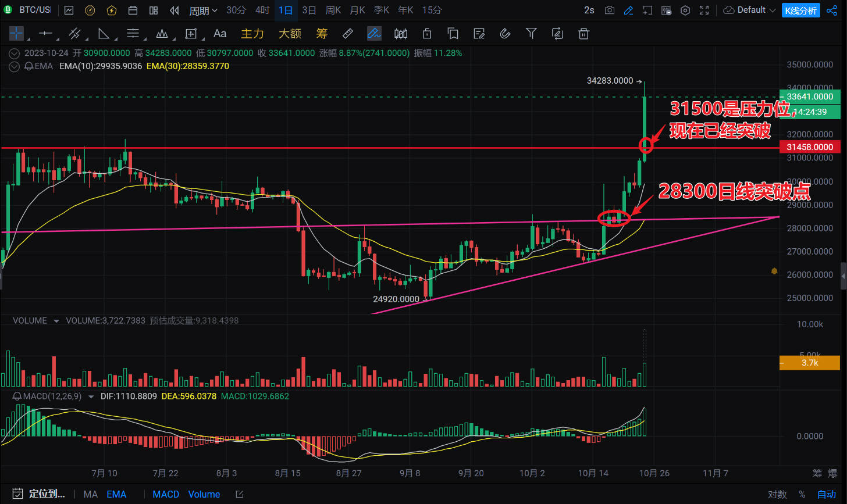This screenshot has width=847, height=504.
Task: Open the Default template dropdown
Action: click(749, 10)
